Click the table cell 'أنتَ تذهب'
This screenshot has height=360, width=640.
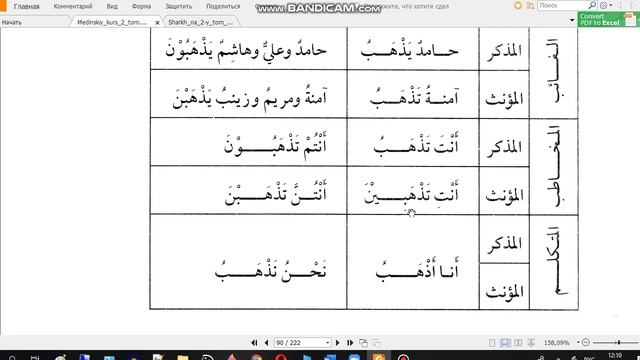pyautogui.click(x=413, y=142)
